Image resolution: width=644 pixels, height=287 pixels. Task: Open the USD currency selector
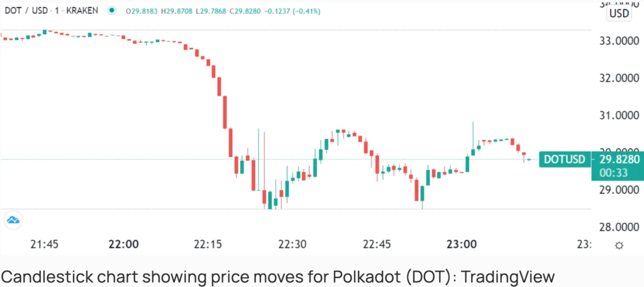click(x=619, y=14)
